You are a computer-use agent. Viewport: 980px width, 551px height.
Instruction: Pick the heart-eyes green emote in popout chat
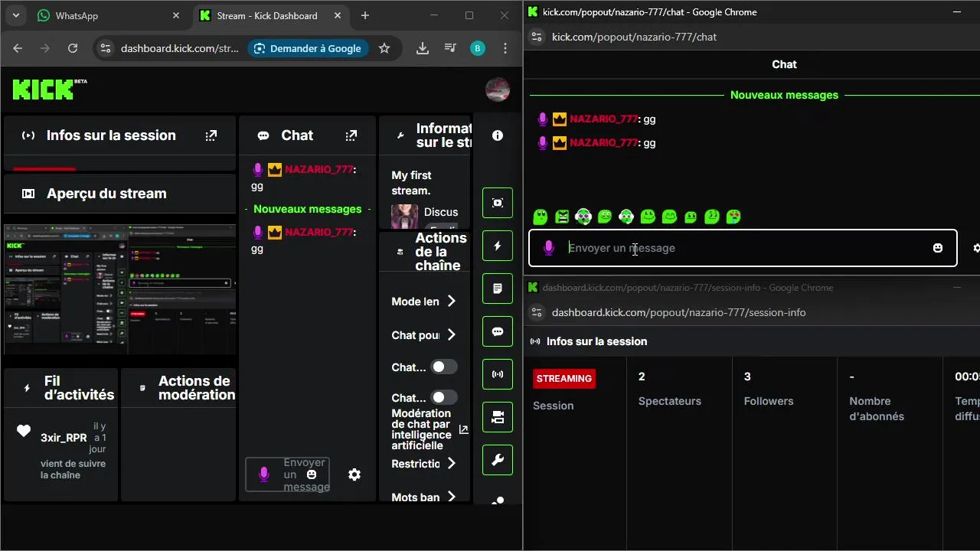733,217
